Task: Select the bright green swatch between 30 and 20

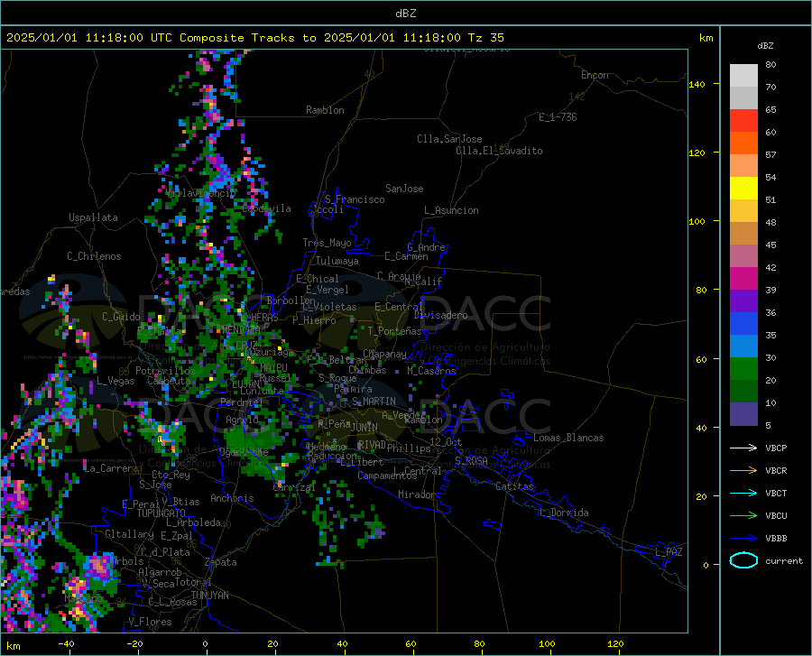Action: coord(743,369)
